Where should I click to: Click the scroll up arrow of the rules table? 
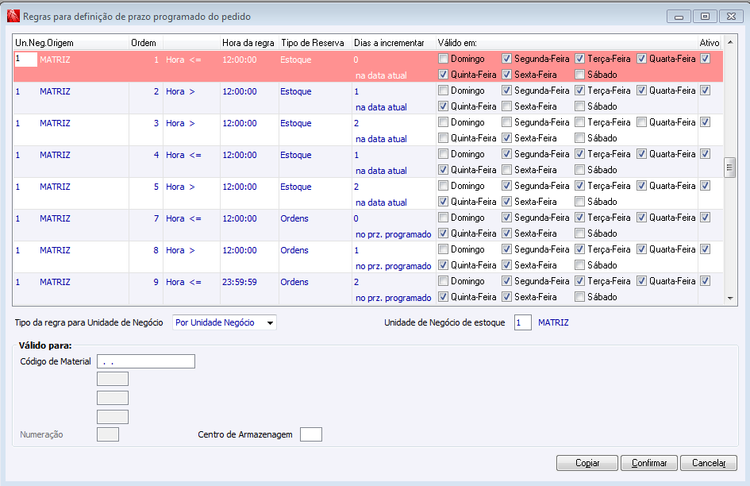(x=730, y=43)
